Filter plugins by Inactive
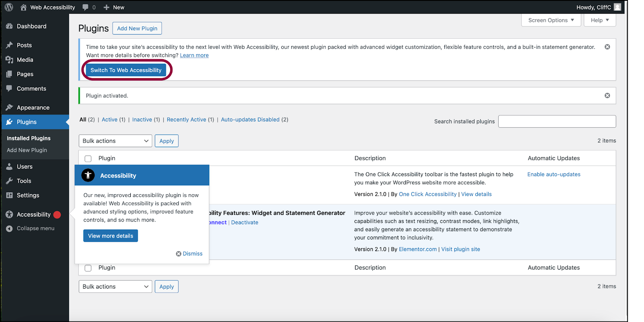 (x=142, y=120)
